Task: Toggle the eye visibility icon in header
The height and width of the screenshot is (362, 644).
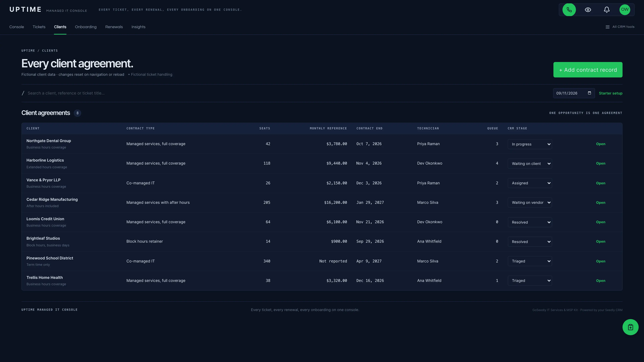Action: tap(588, 10)
